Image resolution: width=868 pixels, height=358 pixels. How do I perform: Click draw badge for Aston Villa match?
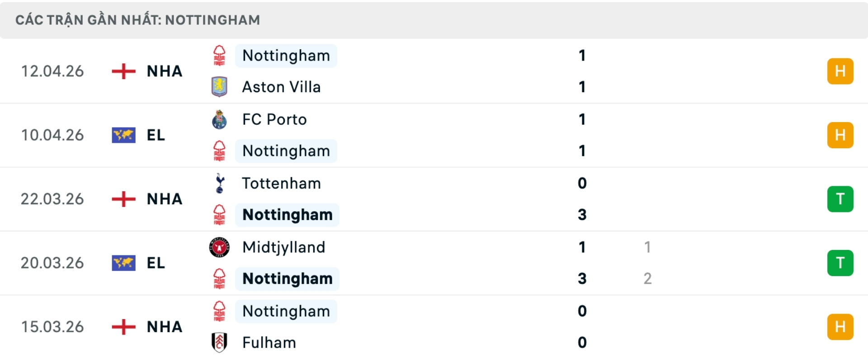click(x=840, y=71)
